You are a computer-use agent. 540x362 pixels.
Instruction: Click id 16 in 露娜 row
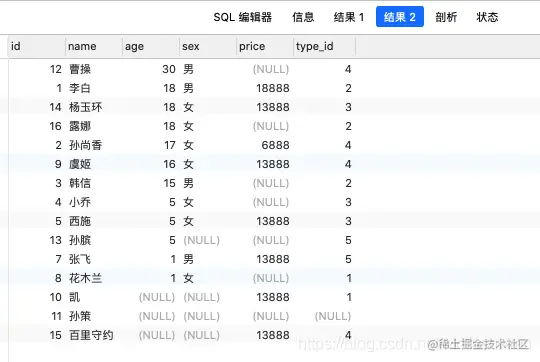(55, 126)
